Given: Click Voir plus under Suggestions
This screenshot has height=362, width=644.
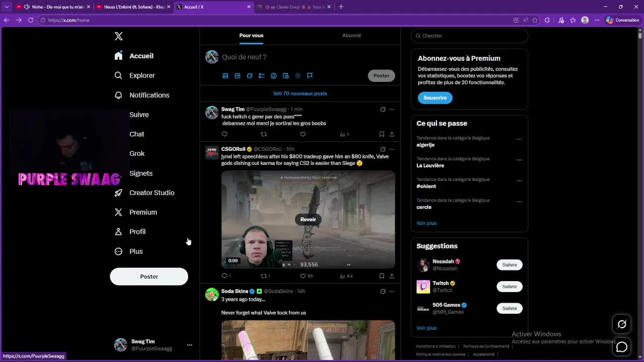Looking at the screenshot, I should (427, 328).
